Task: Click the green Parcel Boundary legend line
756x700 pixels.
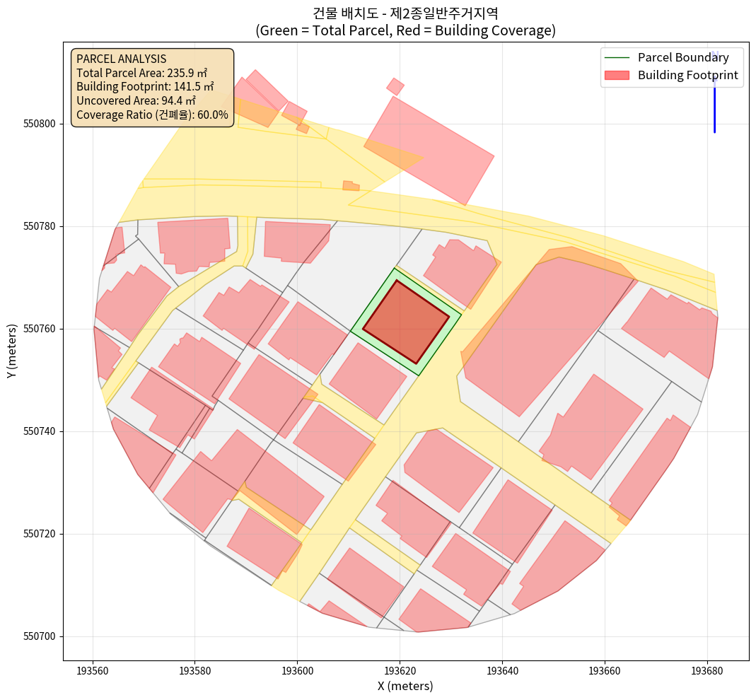Action: 617,57
